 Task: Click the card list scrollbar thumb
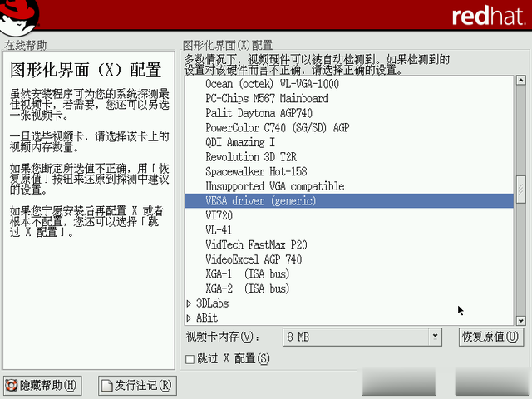pyautogui.click(x=521, y=190)
